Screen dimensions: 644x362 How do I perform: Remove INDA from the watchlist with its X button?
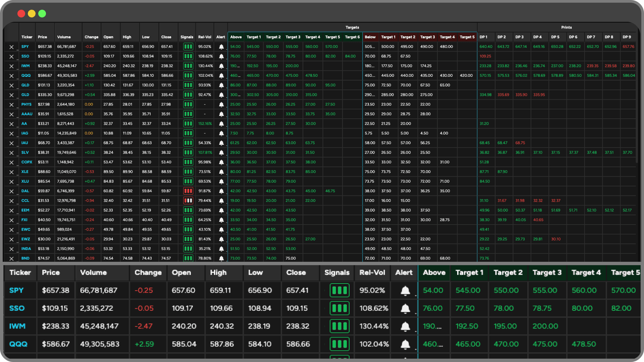pos(11,249)
